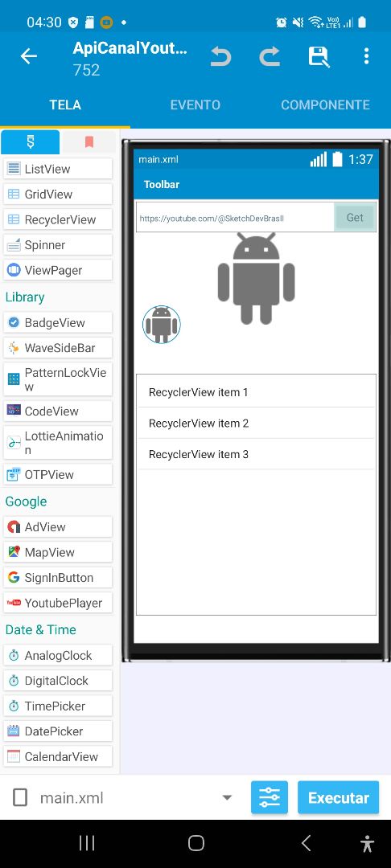Image resolution: width=391 pixels, height=868 pixels.
Task: Choose the LottieAnimation widget
Action: click(58, 442)
